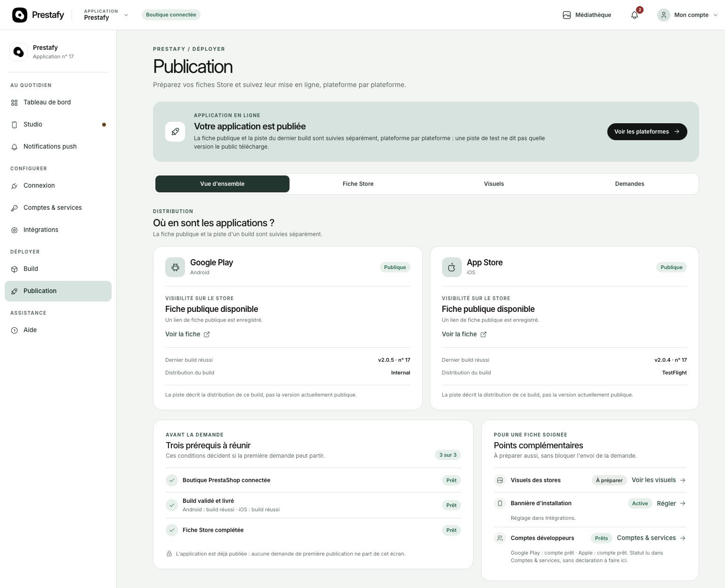This screenshot has height=588, width=725.
Task: Open Build in the sidebar
Action: coord(58,269)
